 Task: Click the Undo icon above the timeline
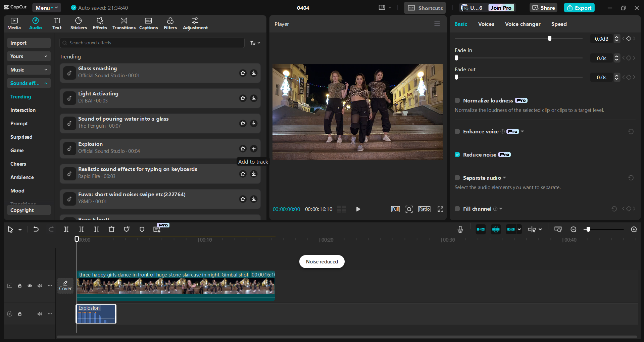(36, 229)
